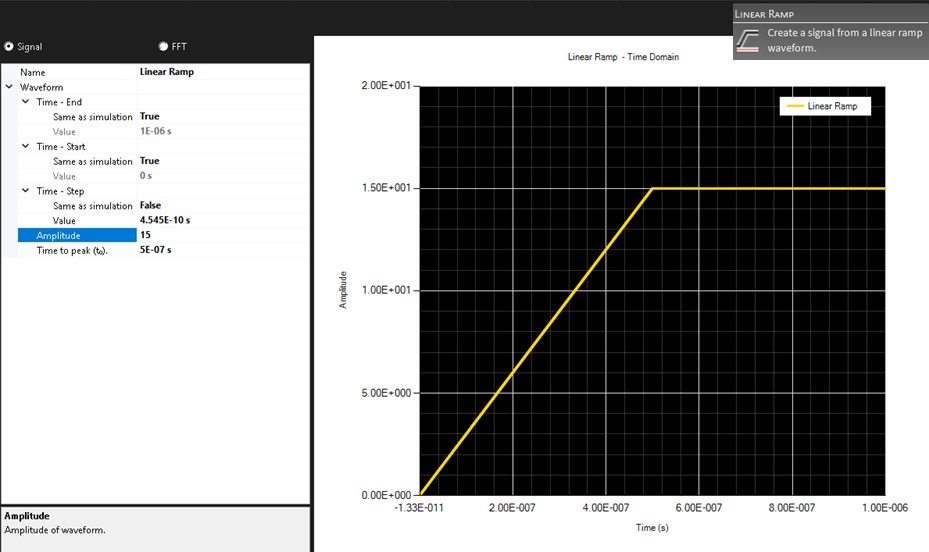Click the Linear Ramp waveform icon
This screenshot has width=929, height=552.
pos(749,40)
